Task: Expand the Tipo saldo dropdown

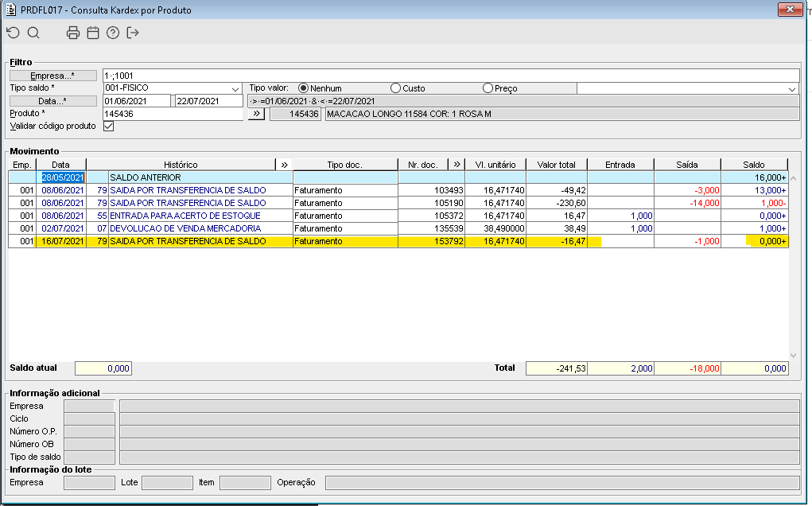Action: pos(235,89)
